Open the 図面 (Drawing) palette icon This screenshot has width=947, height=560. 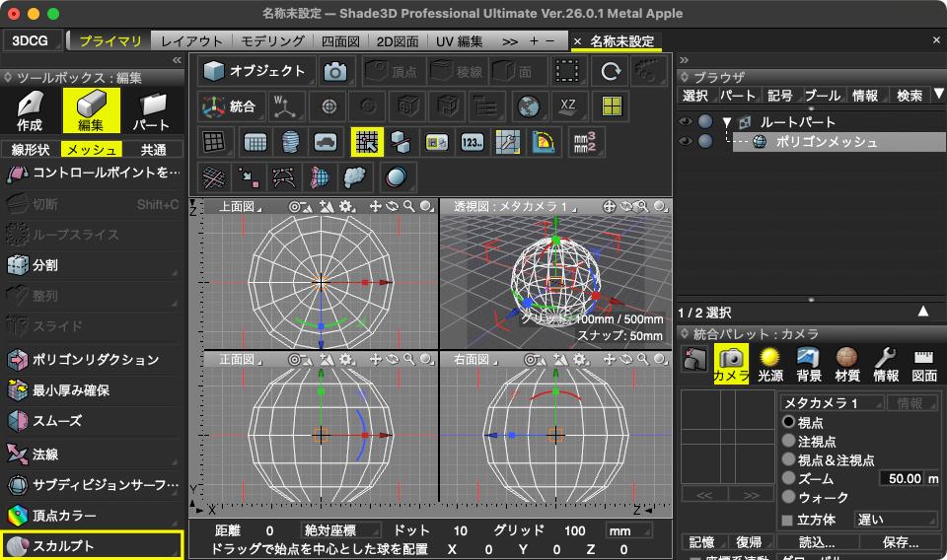point(924,363)
